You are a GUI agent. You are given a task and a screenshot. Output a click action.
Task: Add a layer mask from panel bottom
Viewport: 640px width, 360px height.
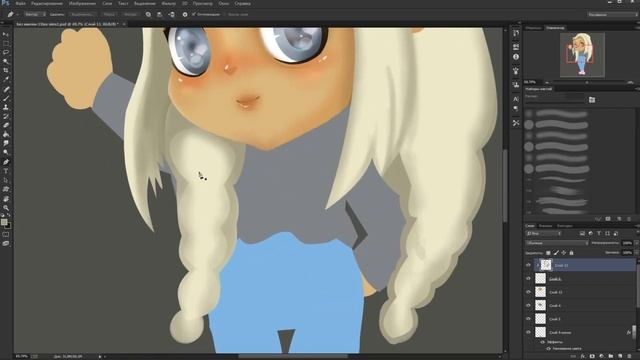tap(592, 356)
